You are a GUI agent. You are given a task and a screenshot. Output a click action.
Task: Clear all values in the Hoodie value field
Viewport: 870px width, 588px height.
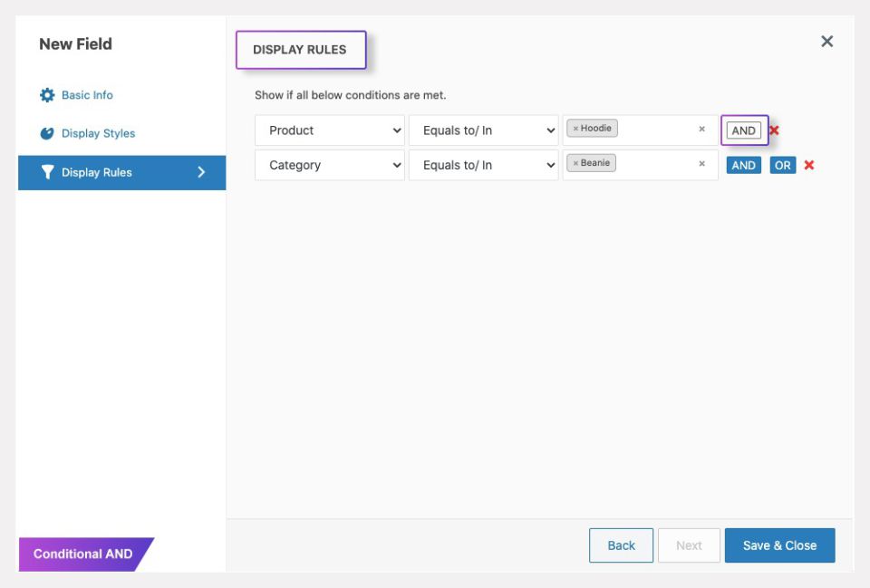(x=701, y=130)
